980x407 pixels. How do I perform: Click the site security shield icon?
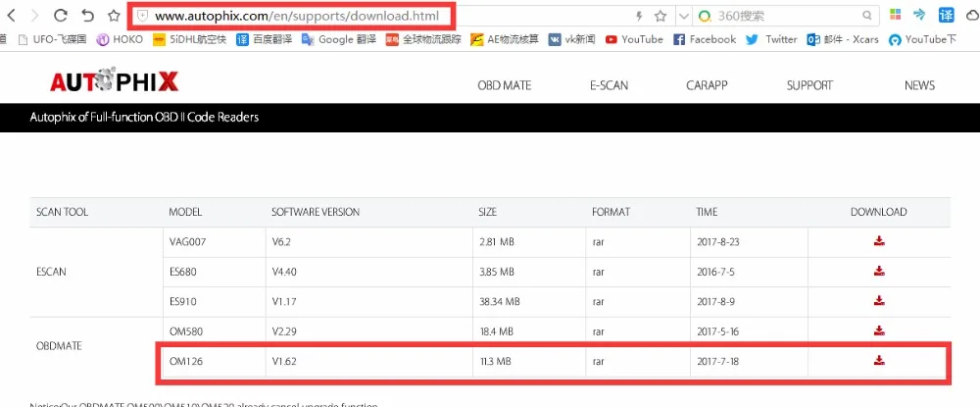coord(142,17)
